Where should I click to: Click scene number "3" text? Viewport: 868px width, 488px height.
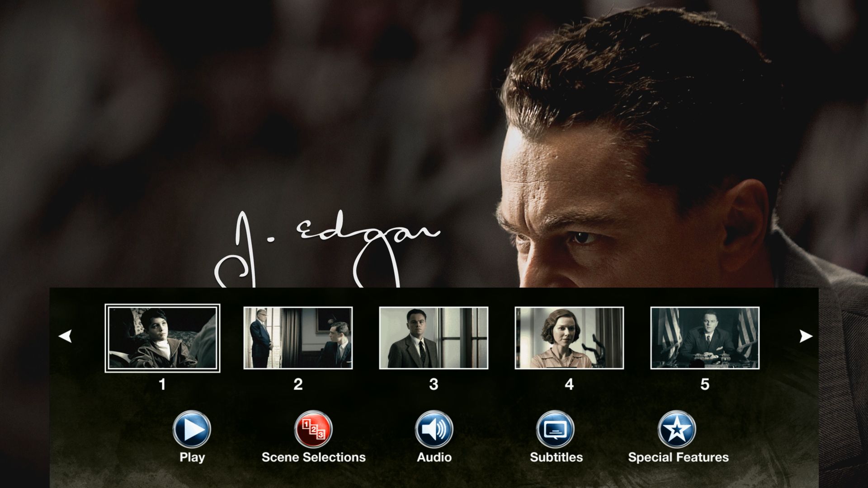click(x=434, y=385)
